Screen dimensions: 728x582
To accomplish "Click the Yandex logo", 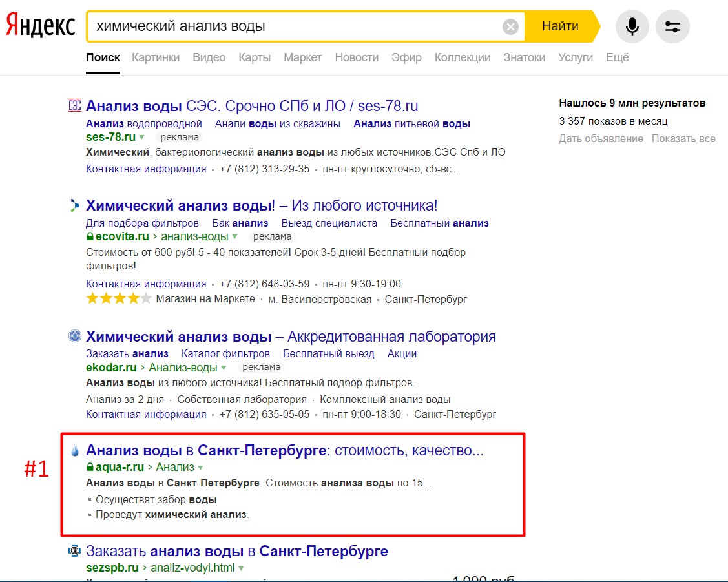I will (40, 26).
